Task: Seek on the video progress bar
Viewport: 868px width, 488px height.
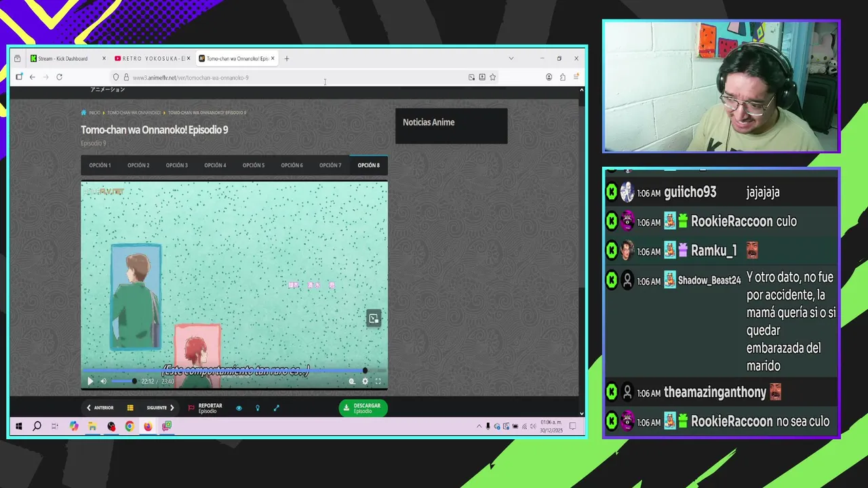Action: pyautogui.click(x=234, y=371)
